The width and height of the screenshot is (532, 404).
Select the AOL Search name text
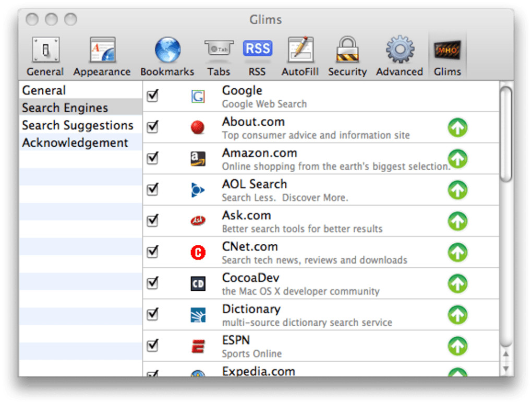click(x=255, y=184)
